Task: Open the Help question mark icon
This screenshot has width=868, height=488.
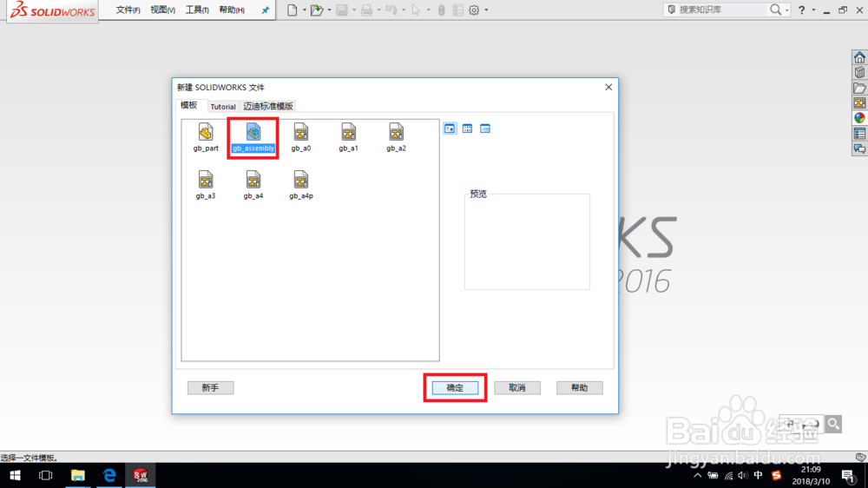Action: (x=801, y=10)
